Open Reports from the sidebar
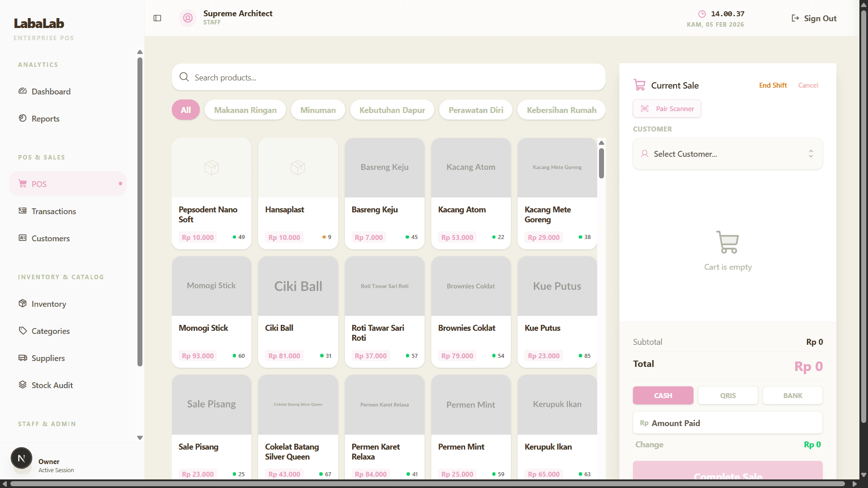This screenshot has height=488, width=868. pyautogui.click(x=68, y=118)
